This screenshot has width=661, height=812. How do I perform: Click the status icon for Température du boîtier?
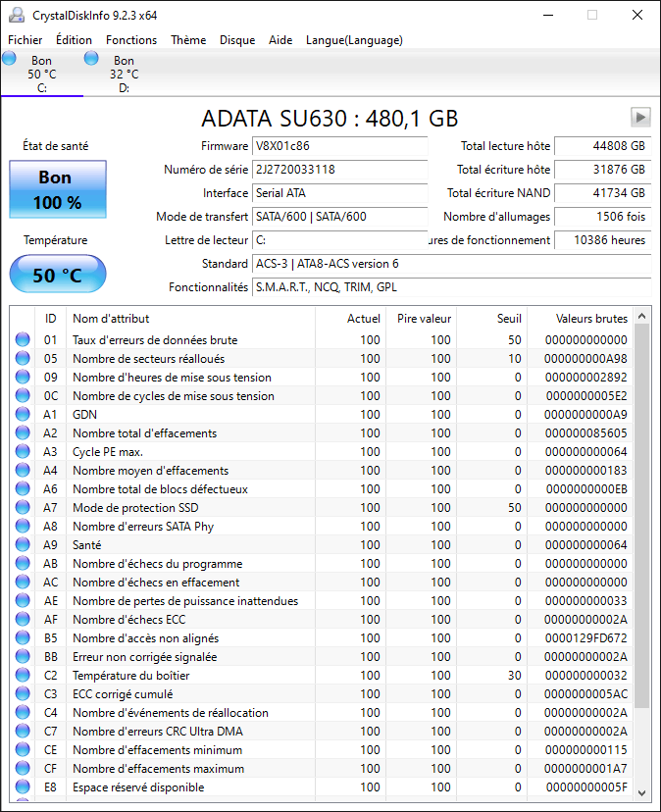pos(23,675)
